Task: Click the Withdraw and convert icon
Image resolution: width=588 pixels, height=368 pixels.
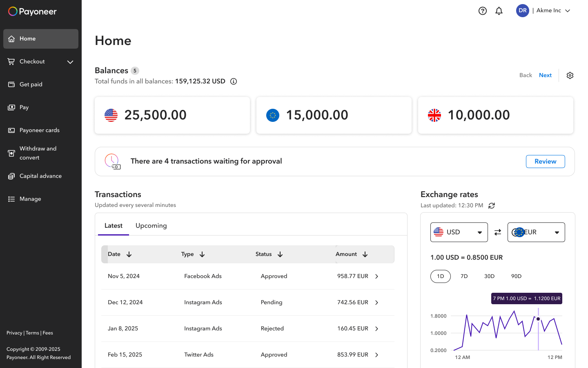Action: click(11, 153)
